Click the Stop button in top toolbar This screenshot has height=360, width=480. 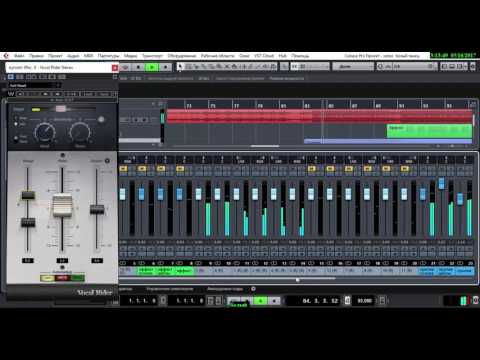click(138, 67)
